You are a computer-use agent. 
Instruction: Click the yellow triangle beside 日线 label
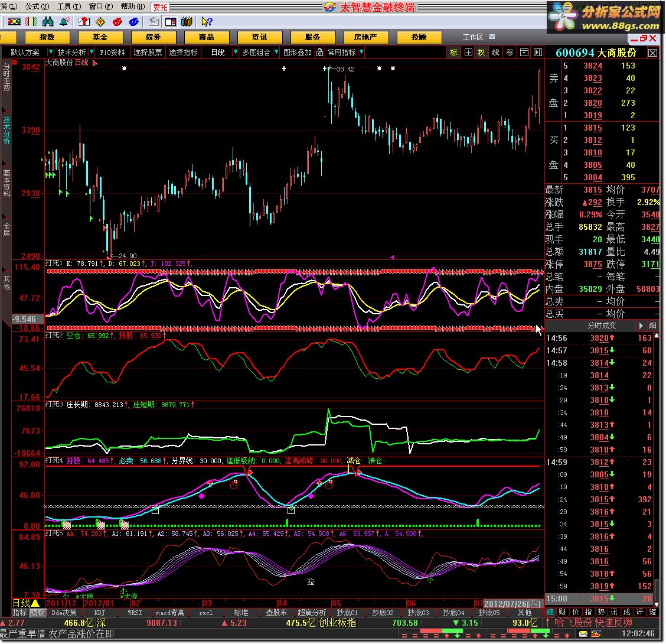(35, 603)
